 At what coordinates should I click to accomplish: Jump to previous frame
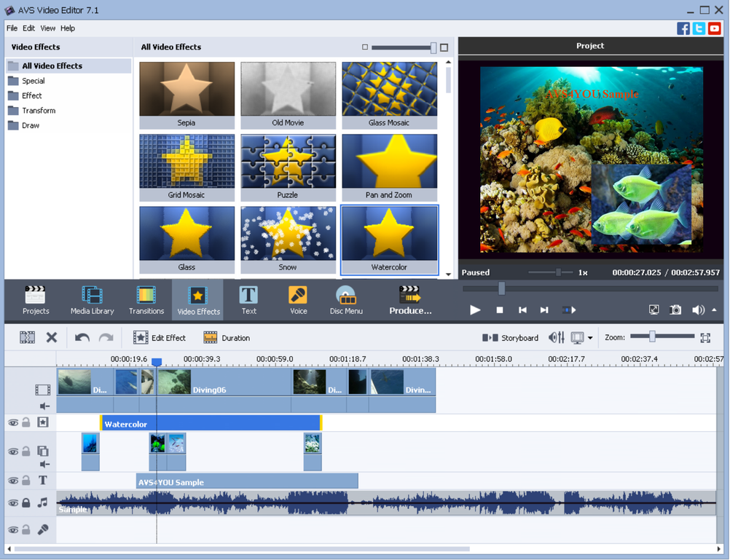522,309
